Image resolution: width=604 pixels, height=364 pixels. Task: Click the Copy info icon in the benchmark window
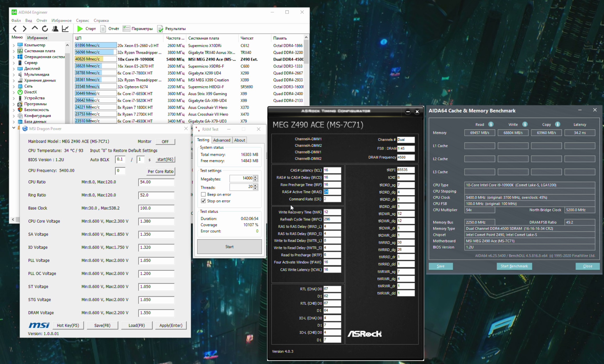(558, 124)
